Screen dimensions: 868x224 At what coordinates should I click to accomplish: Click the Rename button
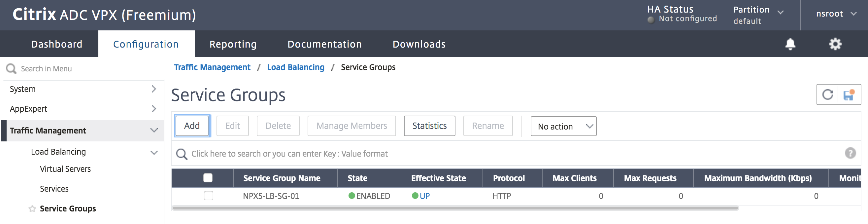488,126
